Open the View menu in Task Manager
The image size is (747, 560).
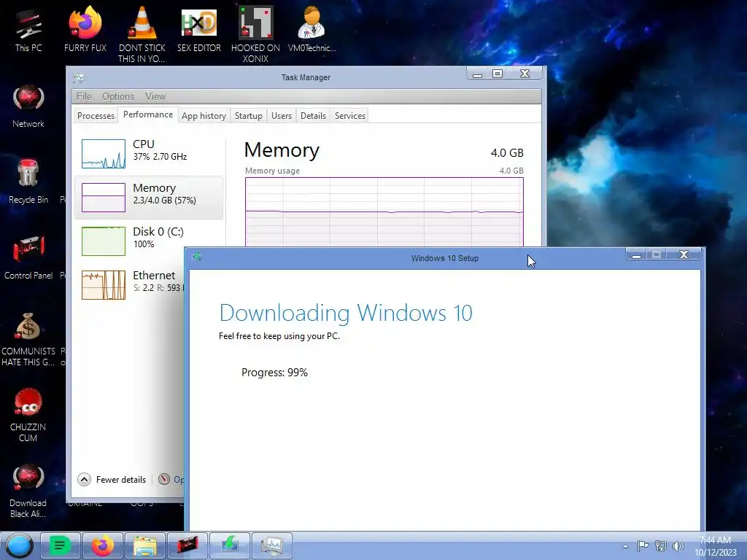pyautogui.click(x=155, y=97)
